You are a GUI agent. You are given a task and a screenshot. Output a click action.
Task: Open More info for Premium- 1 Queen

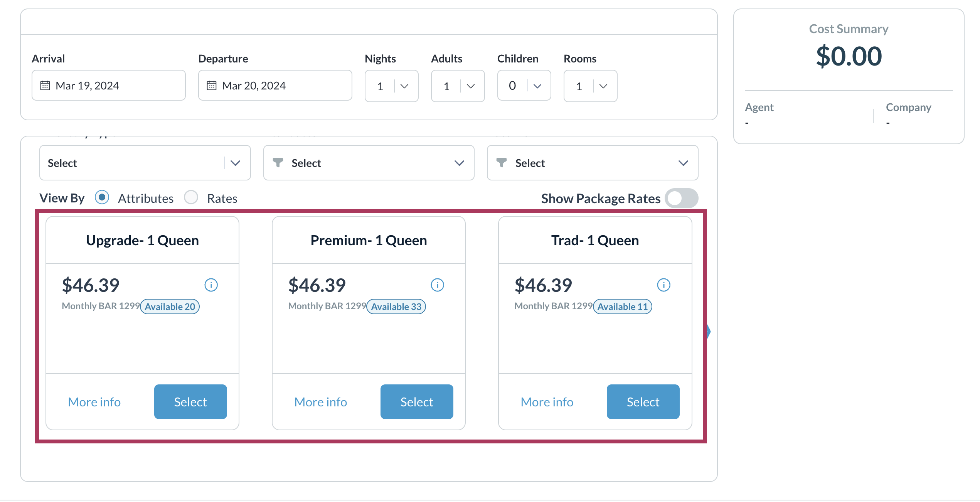[320, 402]
